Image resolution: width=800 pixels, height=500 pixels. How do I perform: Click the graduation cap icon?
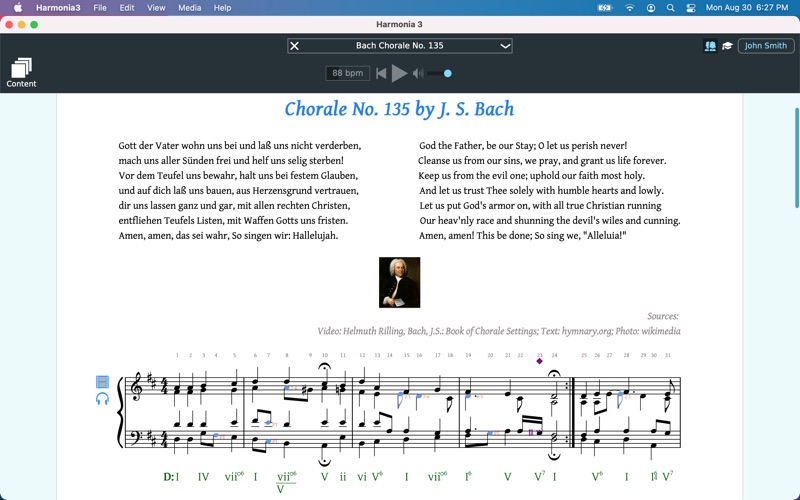[x=727, y=46]
